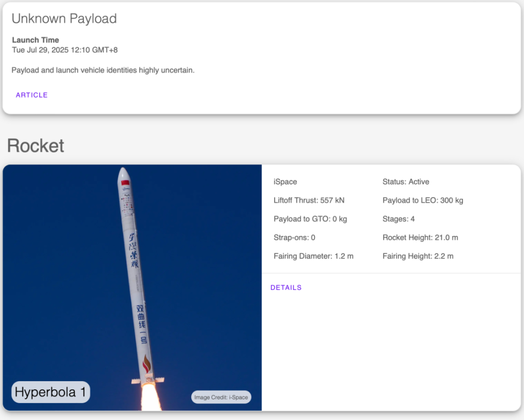Click the Rocket section heading

pos(36,145)
